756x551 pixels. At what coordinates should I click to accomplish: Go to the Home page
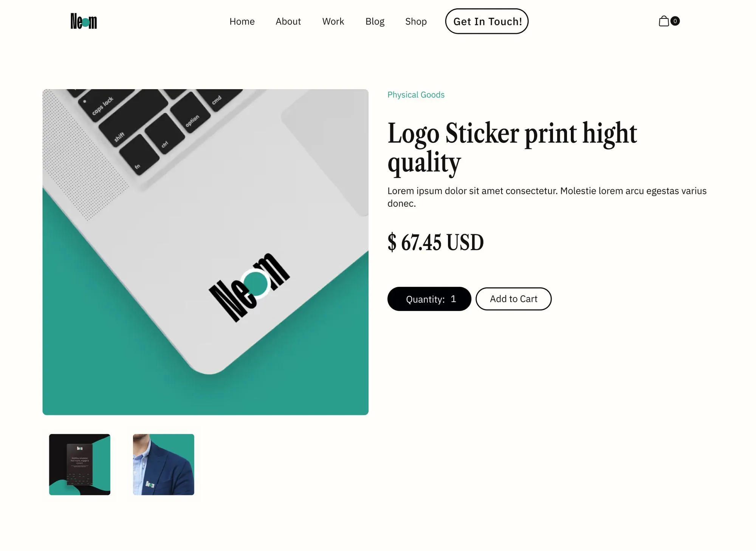242,22
